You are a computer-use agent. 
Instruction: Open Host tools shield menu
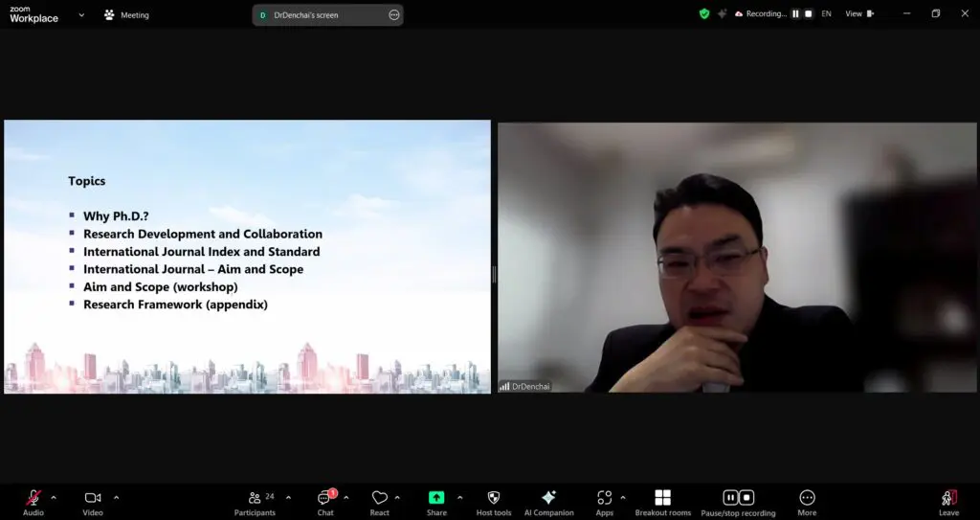494,503
